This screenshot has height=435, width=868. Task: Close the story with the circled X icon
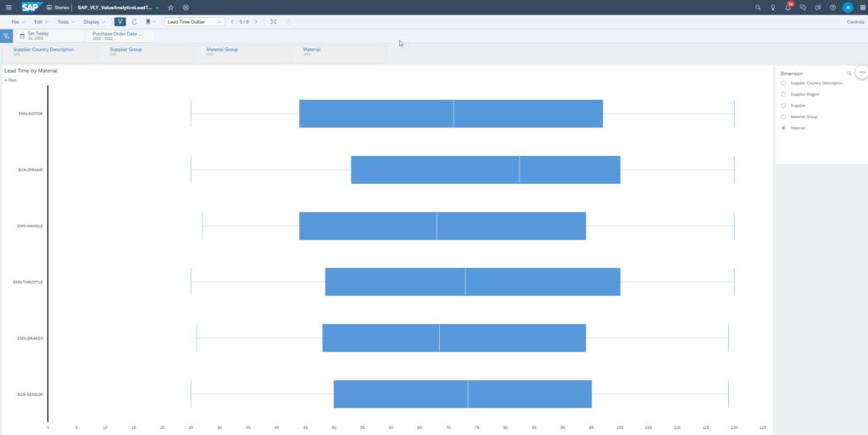186,7
